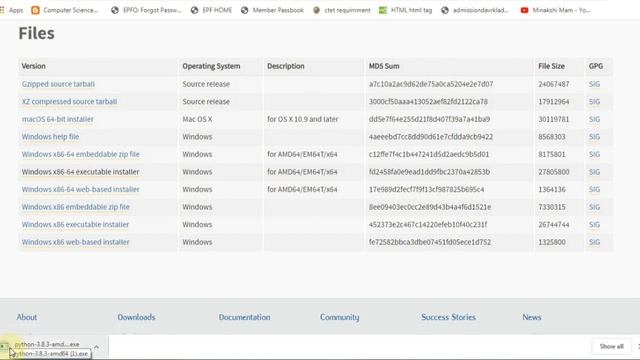Image resolution: width=640 pixels, height=360 pixels.
Task: Download Windows x86 executable installer
Action: click(76, 224)
